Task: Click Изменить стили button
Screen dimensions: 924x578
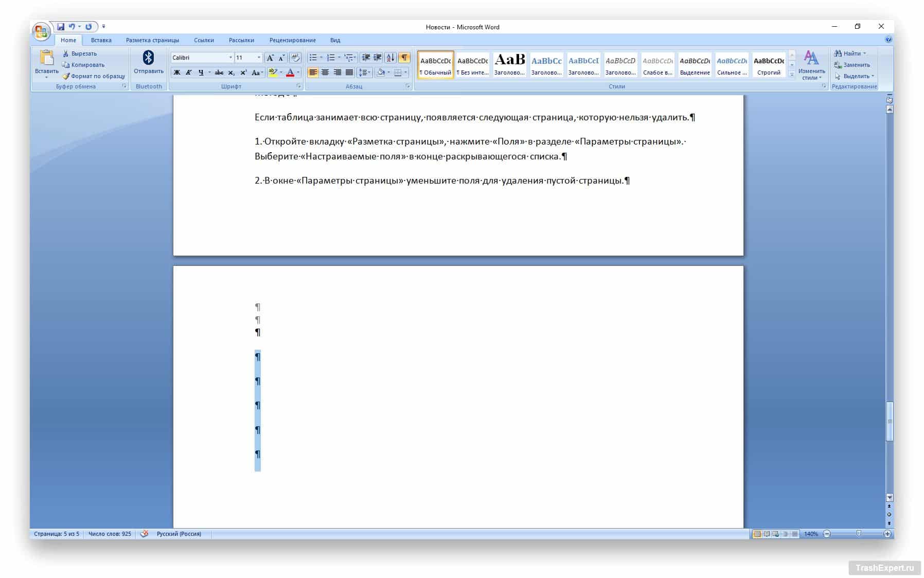Action: [812, 65]
